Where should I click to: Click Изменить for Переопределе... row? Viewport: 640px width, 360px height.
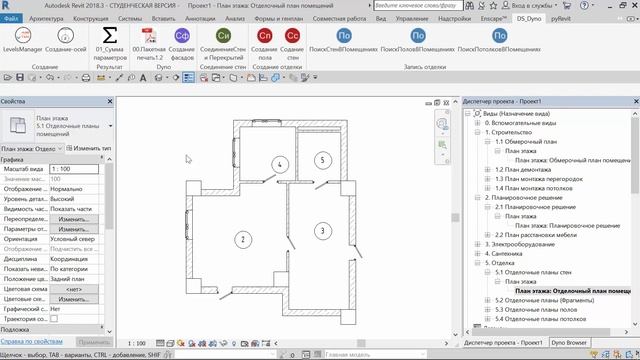tap(73, 219)
